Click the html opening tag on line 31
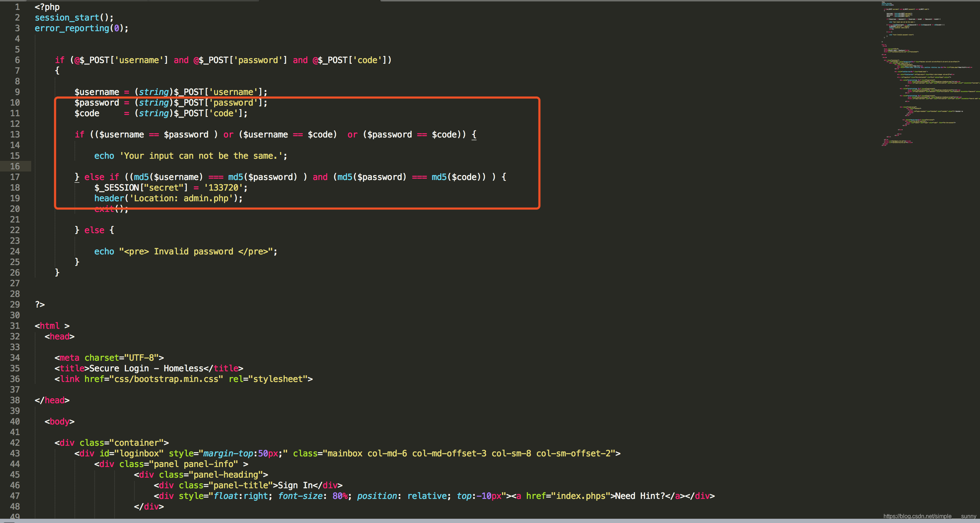Viewport: 980px width, 523px height. [x=52, y=326]
